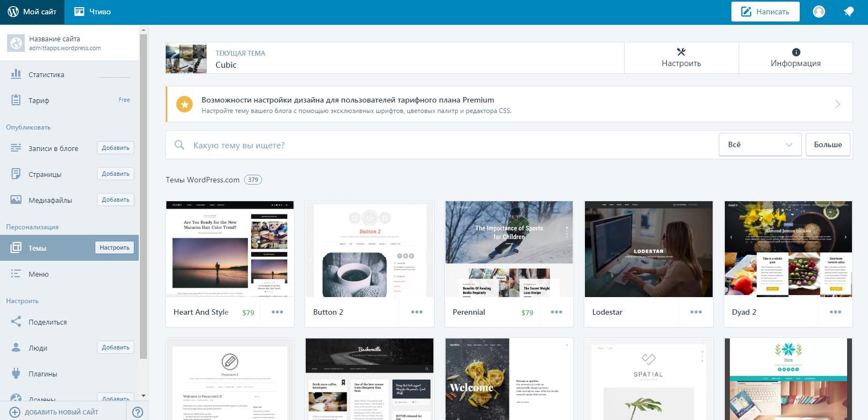Open the Dyad 2 theme thumbnail

coord(788,249)
